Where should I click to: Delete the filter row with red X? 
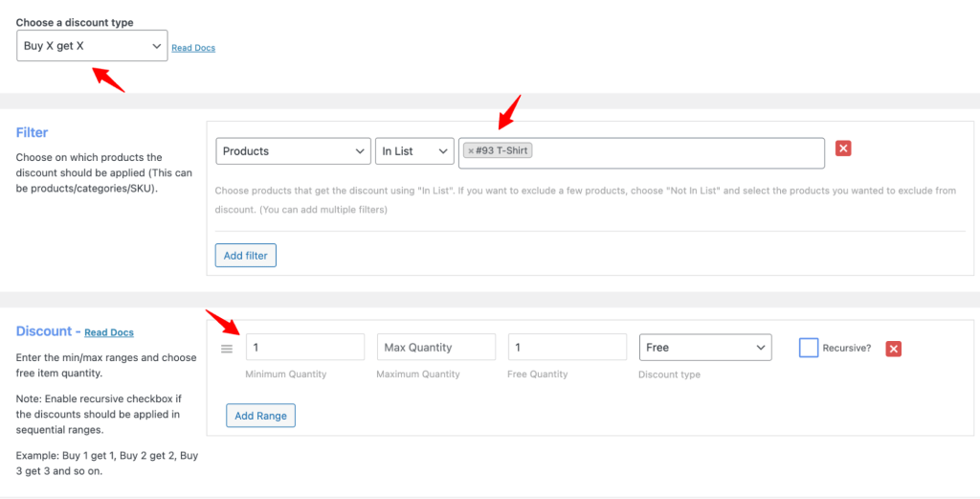[843, 148]
